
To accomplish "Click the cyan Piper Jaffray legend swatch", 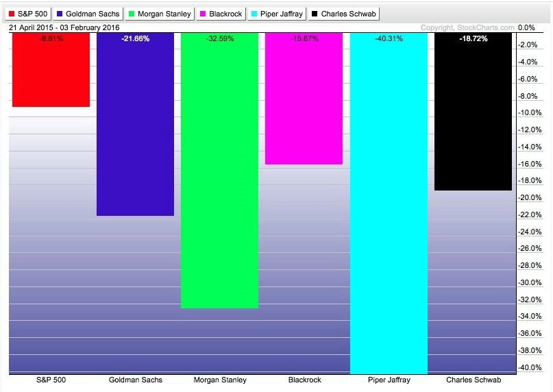I will click(254, 14).
